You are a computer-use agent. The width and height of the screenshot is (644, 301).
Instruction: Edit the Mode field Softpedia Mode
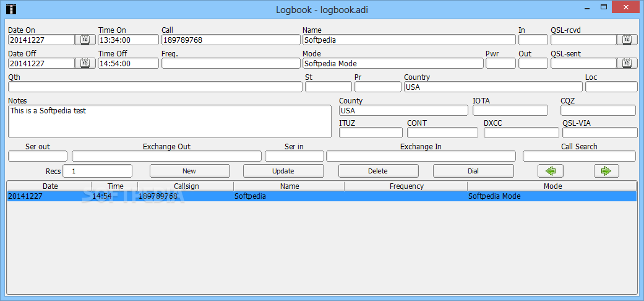(393, 63)
